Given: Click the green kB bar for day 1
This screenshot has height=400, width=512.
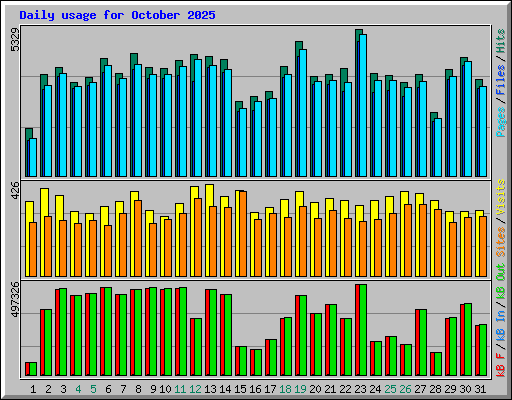Looking at the screenshot, I should point(33,369).
